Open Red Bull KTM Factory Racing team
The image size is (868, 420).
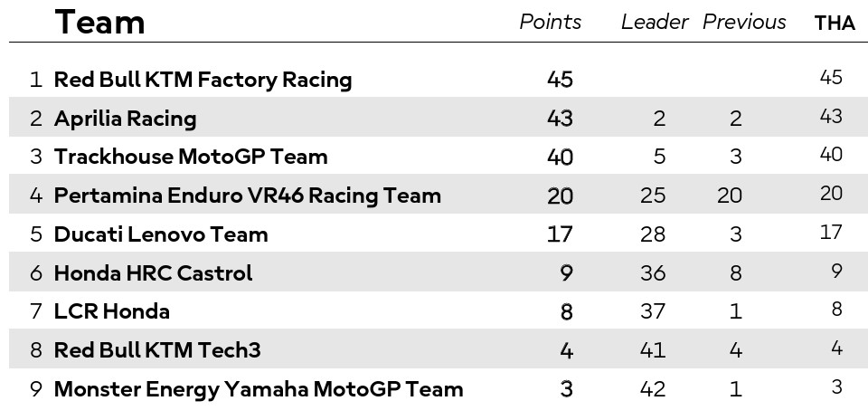pos(203,80)
